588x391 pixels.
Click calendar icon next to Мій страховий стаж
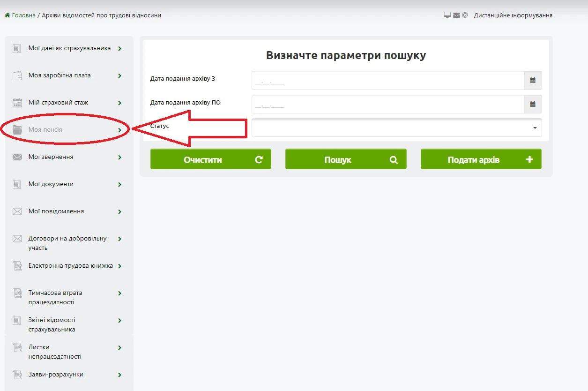pyautogui.click(x=17, y=103)
